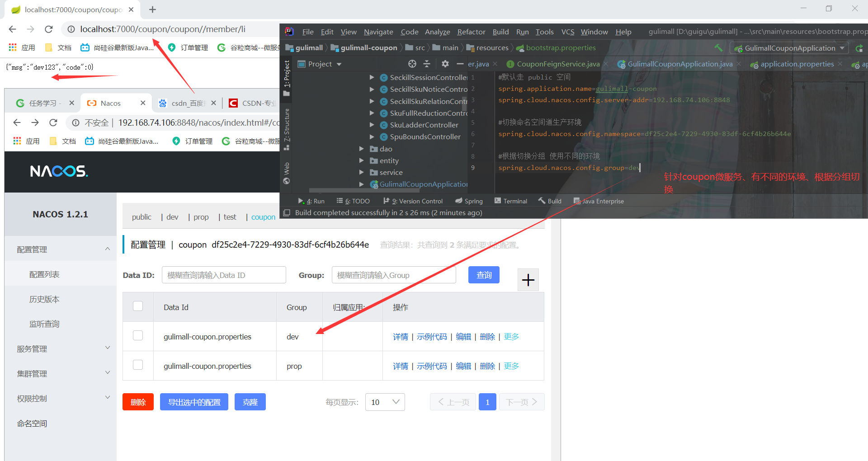The height and width of the screenshot is (461, 868).
Task: Open the Refactor menu in IntelliJ
Action: [471, 32]
